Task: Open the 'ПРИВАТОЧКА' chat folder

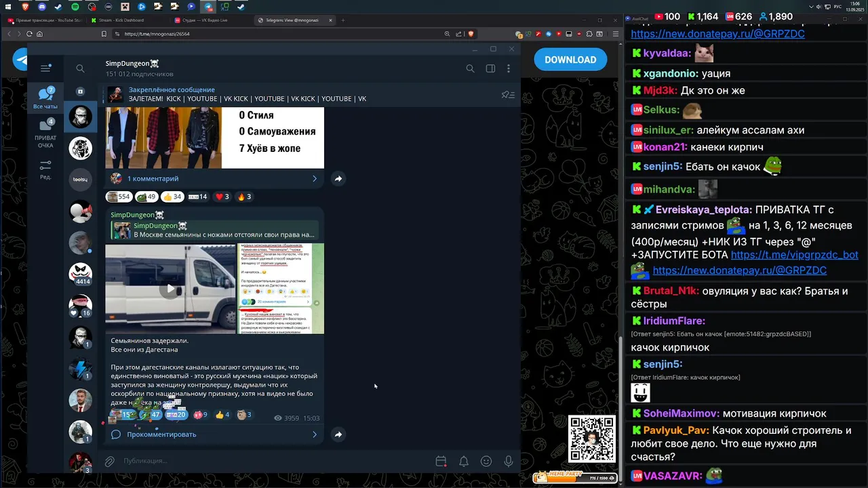Action: 45,133
